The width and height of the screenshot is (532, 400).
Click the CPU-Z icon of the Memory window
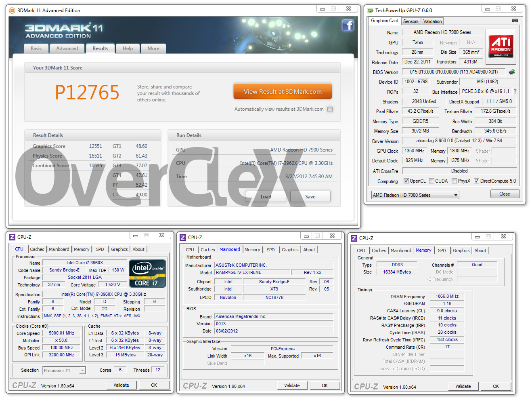tap(354, 238)
